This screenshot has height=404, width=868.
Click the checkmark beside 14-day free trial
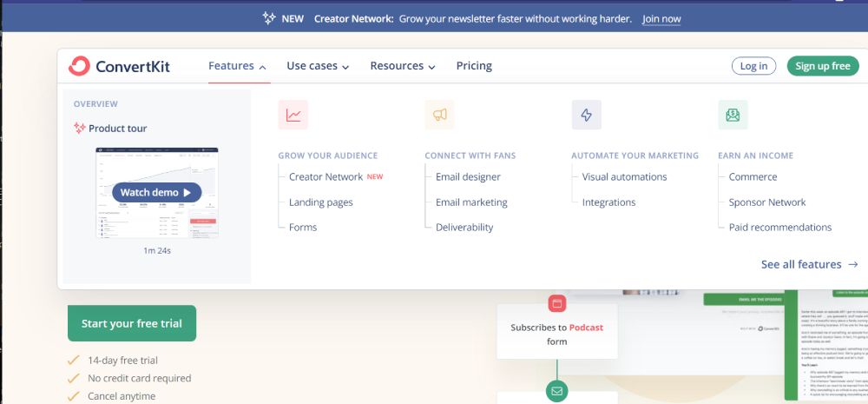tap(74, 361)
